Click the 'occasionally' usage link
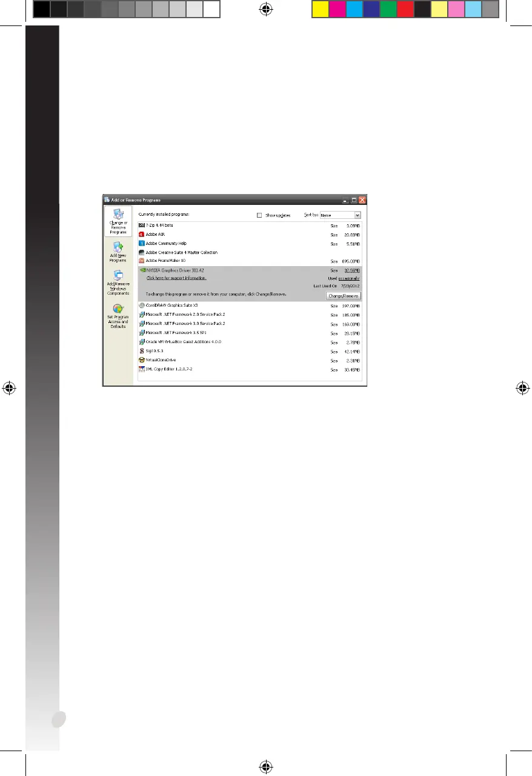The image size is (532, 776). pos(348,278)
